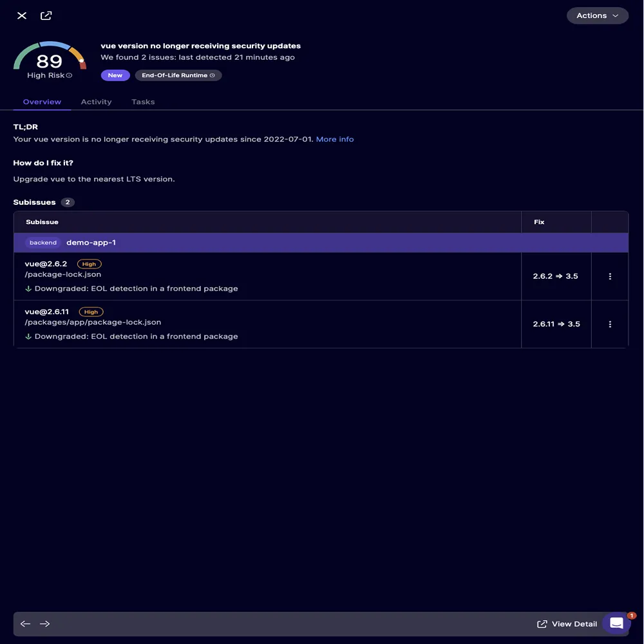Open three-dot menu for vue@2.6.2 row

click(610, 276)
